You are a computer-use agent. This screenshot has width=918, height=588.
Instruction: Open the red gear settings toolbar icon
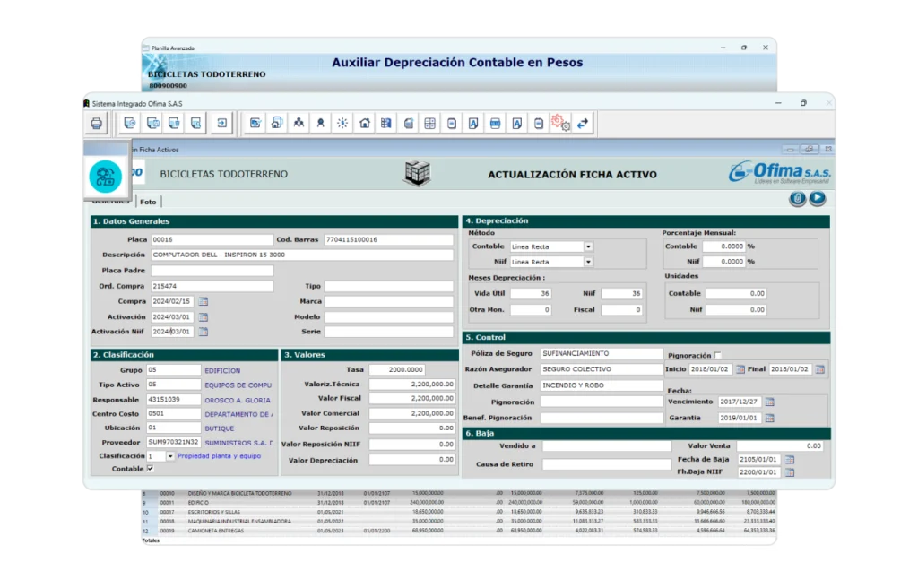pos(560,123)
